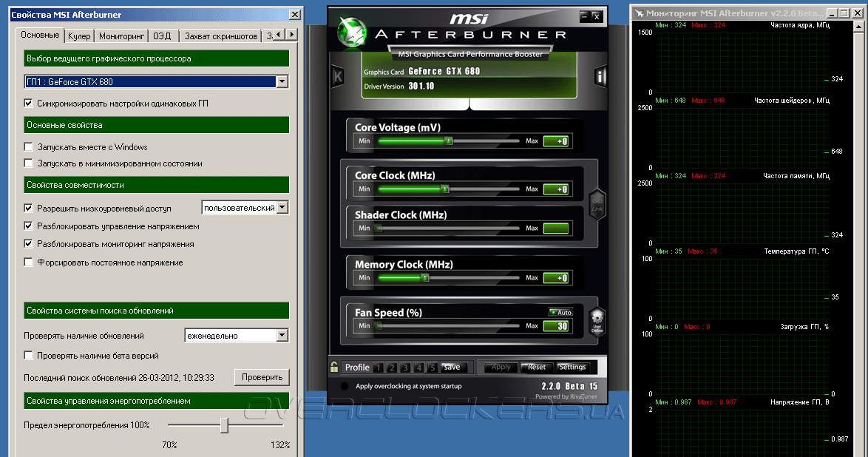
Task: Click the Core Voltage slider thumb
Action: click(x=449, y=141)
